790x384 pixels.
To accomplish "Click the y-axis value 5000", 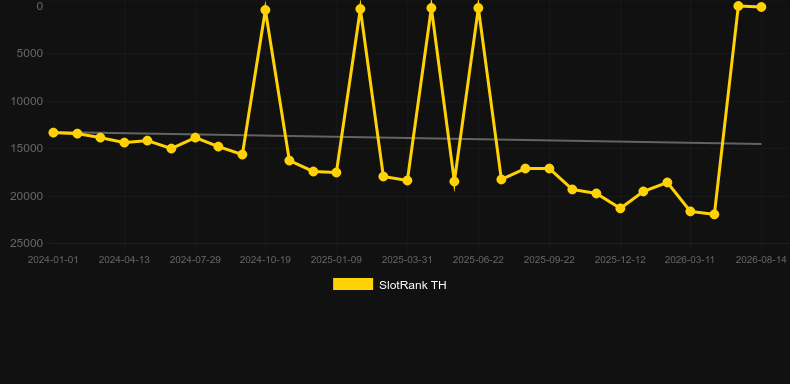I will (x=30, y=53).
